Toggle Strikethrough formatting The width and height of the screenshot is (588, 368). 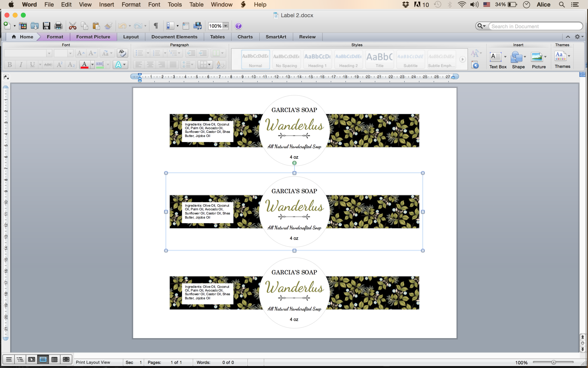click(48, 64)
